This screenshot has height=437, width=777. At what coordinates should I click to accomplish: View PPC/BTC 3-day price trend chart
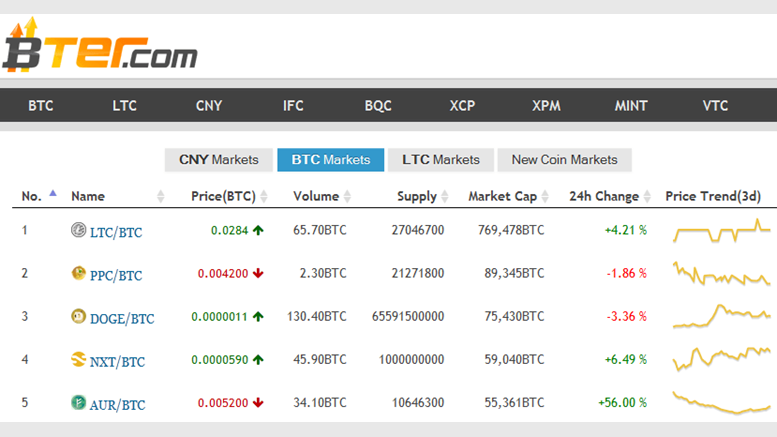point(722,273)
